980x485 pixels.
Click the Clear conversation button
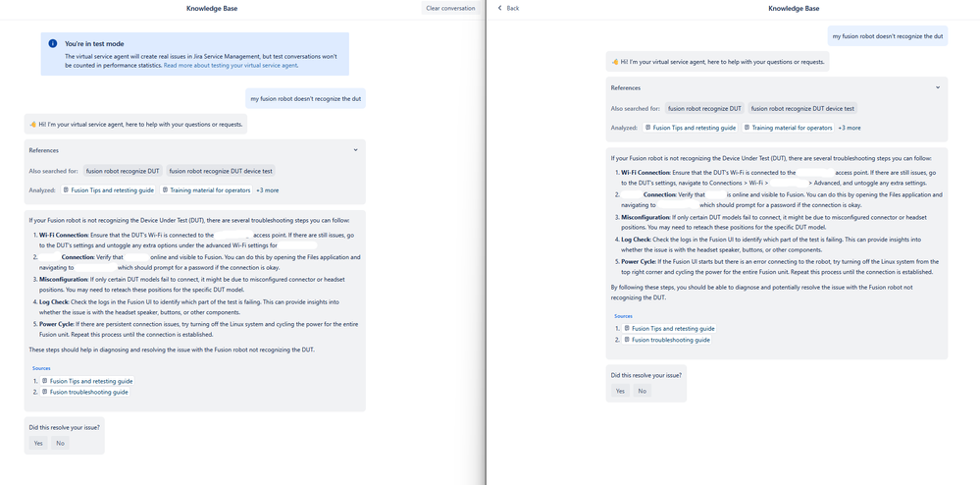click(450, 8)
